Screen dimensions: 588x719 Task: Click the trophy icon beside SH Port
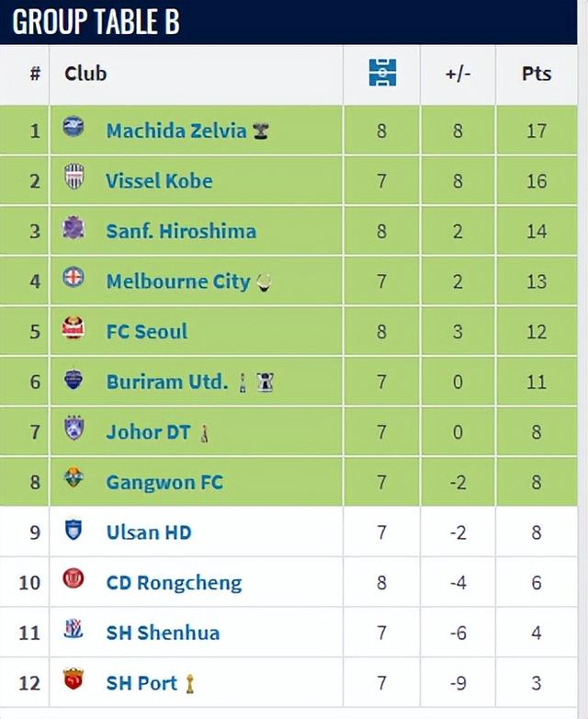tap(189, 684)
